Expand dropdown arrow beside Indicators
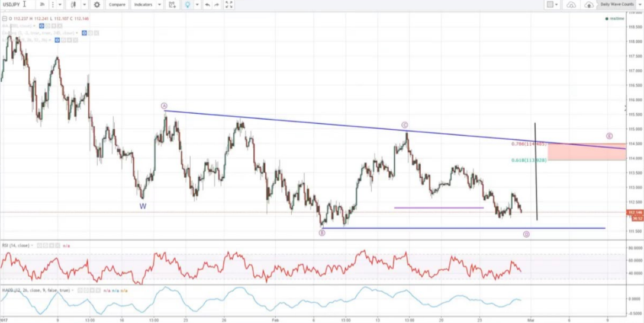Image resolution: width=644 pixels, height=323 pixels. point(159,5)
